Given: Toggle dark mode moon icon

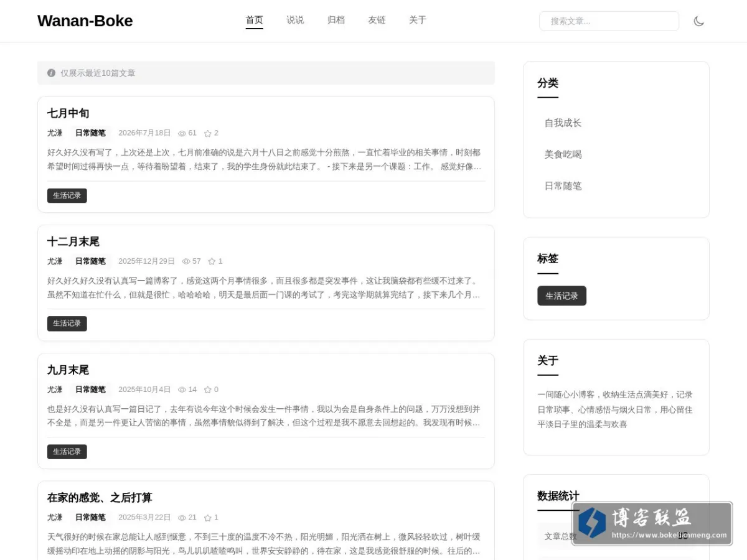Looking at the screenshot, I should coord(698,21).
